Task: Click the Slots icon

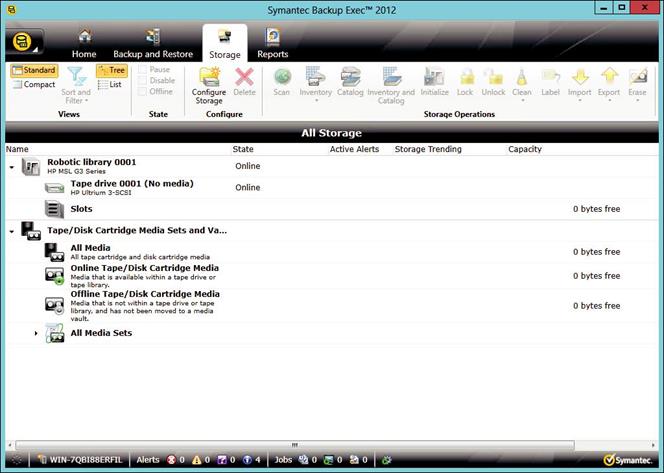Action: (54, 209)
